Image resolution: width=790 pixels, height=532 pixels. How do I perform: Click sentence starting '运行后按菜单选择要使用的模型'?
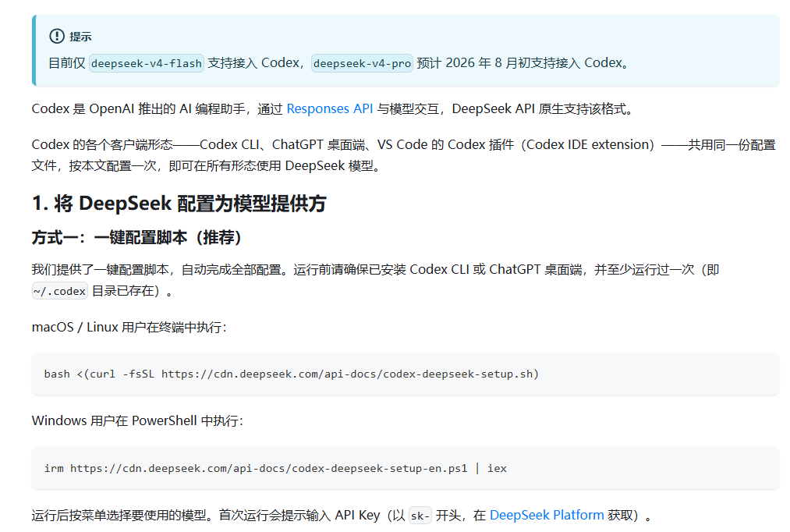342,516
